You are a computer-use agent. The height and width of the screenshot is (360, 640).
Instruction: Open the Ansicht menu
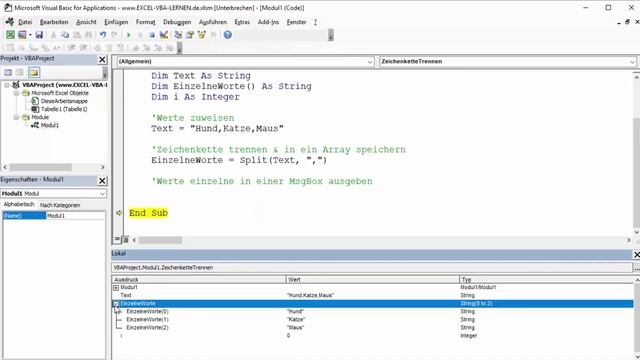(x=86, y=22)
